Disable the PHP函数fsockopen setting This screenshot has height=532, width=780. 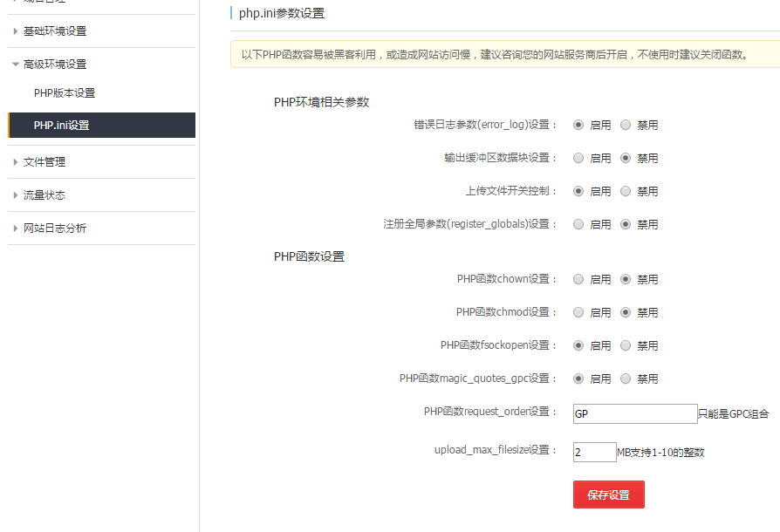(x=626, y=346)
